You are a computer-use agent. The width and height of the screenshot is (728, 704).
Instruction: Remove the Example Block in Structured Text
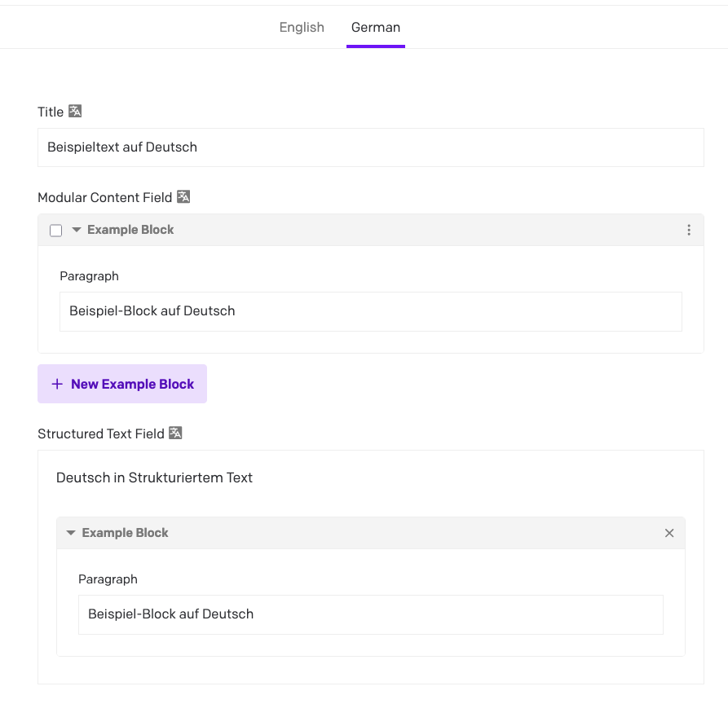(669, 533)
